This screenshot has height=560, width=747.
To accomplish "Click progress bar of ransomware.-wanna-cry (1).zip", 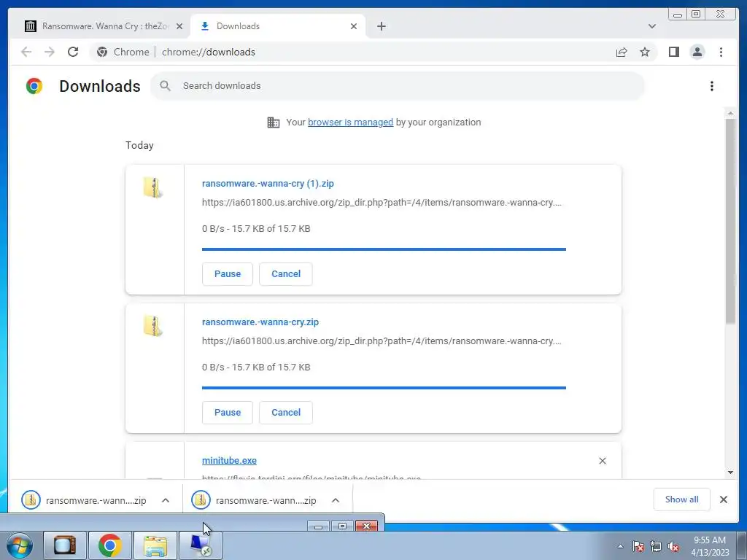I will 384,249.
